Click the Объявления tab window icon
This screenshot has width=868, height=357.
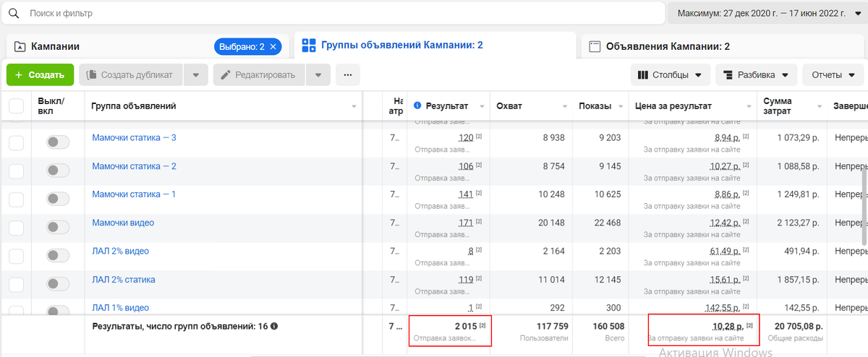click(x=595, y=47)
